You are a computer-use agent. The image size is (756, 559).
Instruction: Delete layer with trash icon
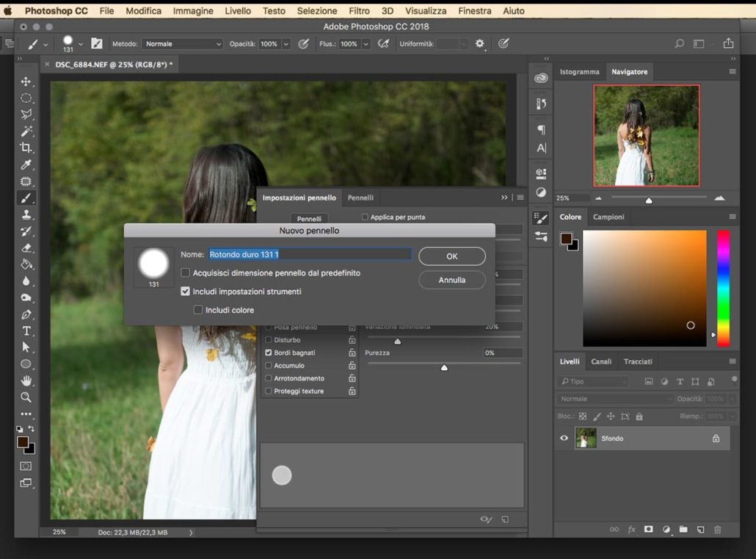click(717, 530)
